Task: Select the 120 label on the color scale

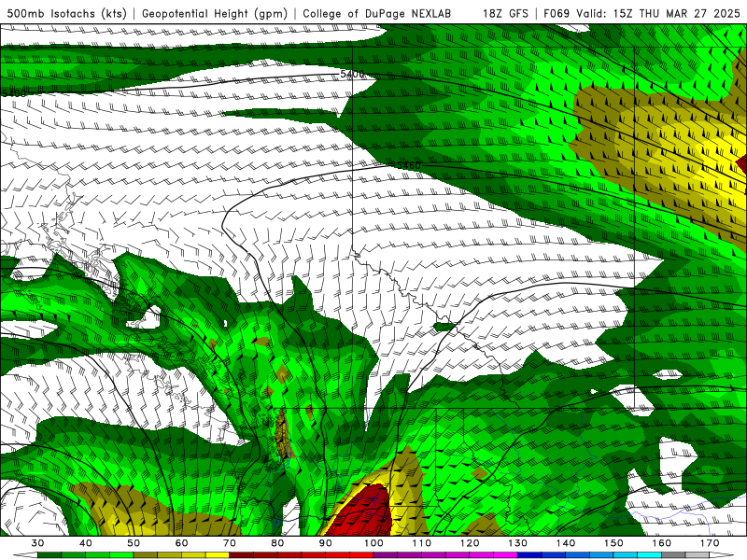Action: tap(470, 543)
